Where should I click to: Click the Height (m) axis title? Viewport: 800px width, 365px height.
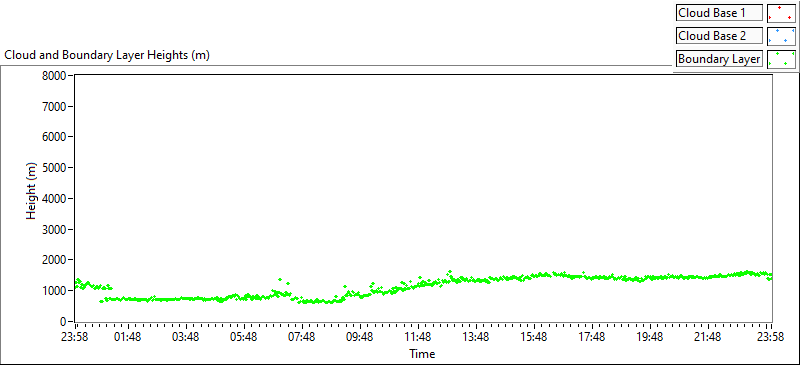(x=33, y=199)
